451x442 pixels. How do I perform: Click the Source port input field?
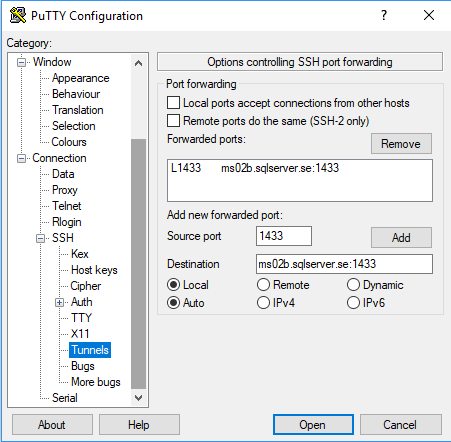284,236
